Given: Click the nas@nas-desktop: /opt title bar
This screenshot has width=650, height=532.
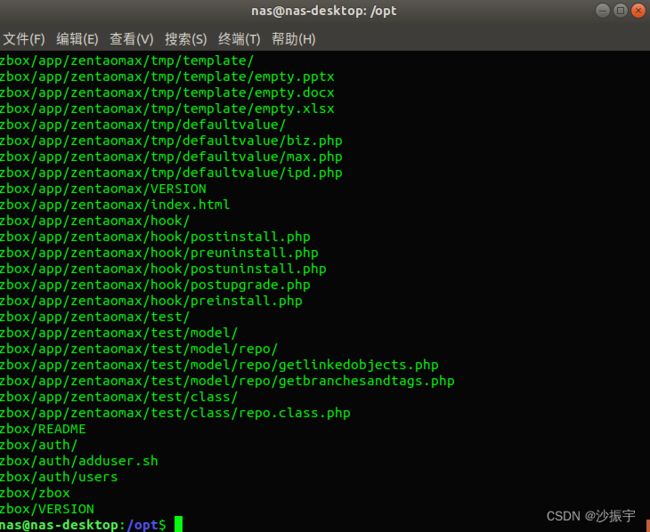Looking at the screenshot, I should point(324,11).
